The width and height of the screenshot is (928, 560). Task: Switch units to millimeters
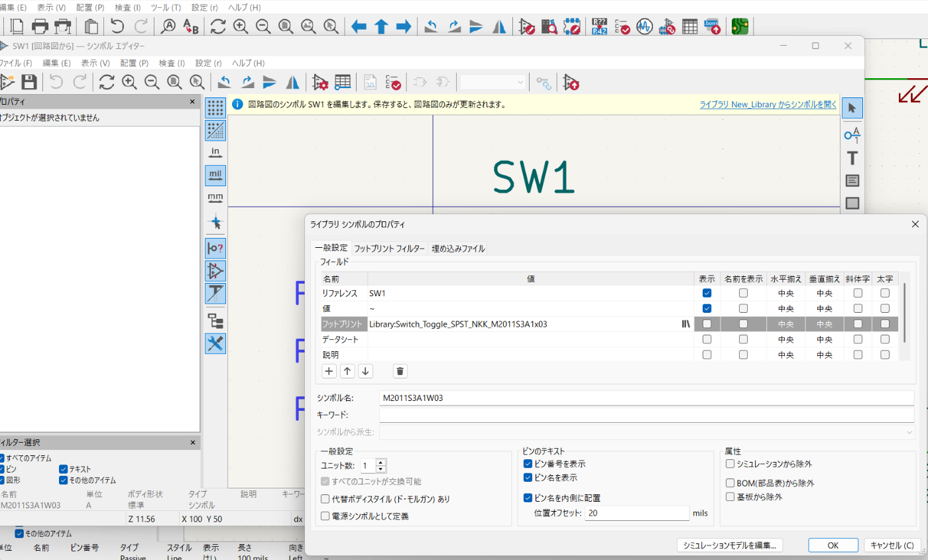pos(215,198)
